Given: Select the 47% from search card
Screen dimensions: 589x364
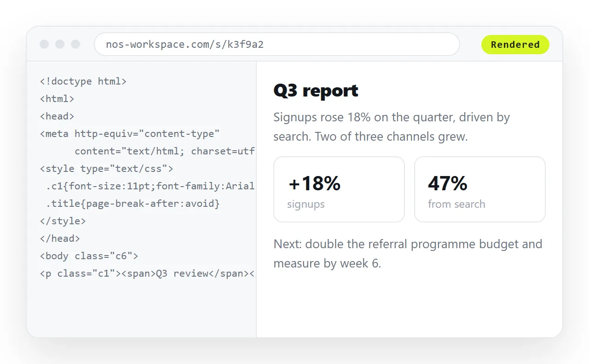Looking at the screenshot, I should 480,189.
